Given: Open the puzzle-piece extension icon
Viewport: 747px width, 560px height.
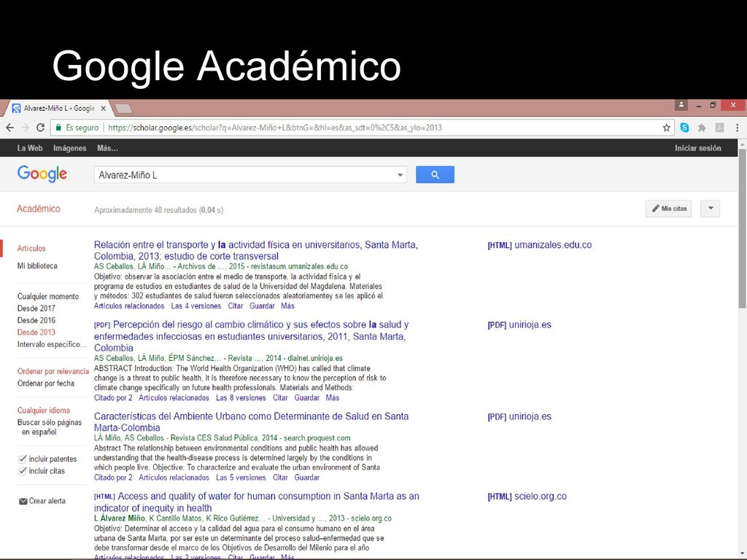Looking at the screenshot, I should (x=702, y=128).
